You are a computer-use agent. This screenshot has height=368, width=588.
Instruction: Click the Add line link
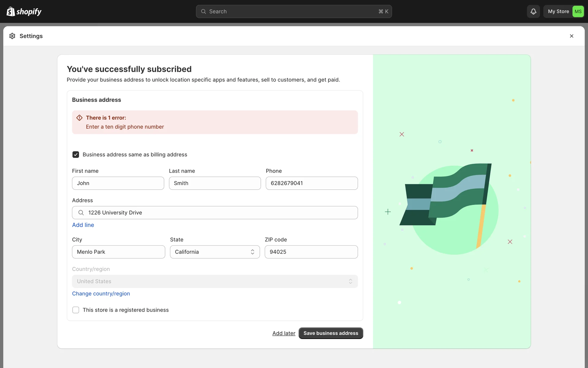(83, 225)
